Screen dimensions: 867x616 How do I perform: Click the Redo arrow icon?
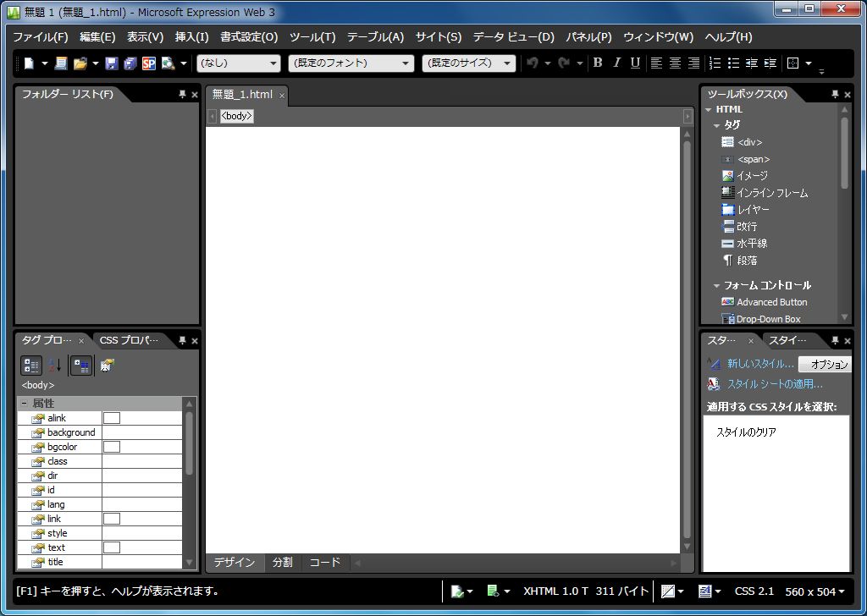tap(564, 63)
